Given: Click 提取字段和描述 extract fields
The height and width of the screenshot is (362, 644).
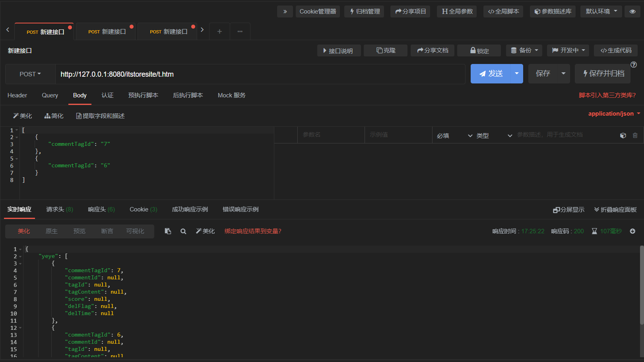Looking at the screenshot, I should pyautogui.click(x=100, y=116).
